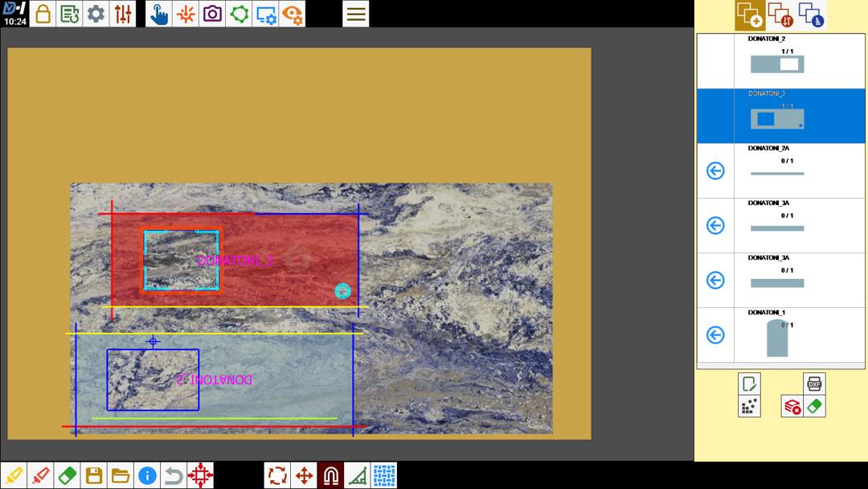Select the red highlighter tool
Screen dimensions: 868x489
coord(40,475)
